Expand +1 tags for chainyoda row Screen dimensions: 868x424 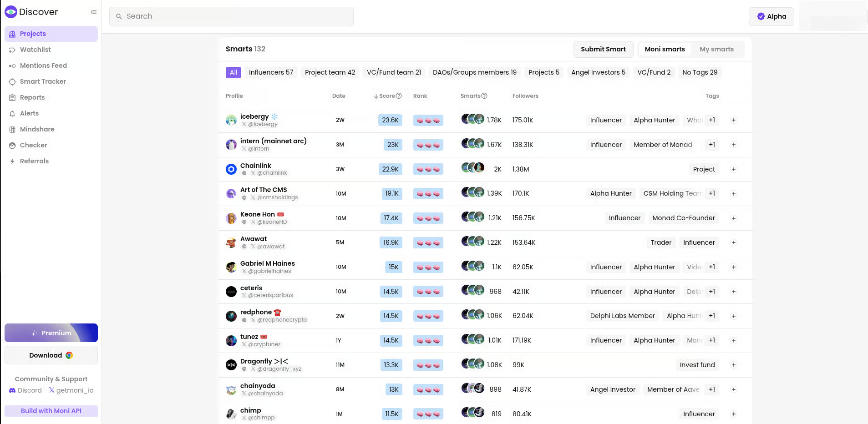coord(712,389)
